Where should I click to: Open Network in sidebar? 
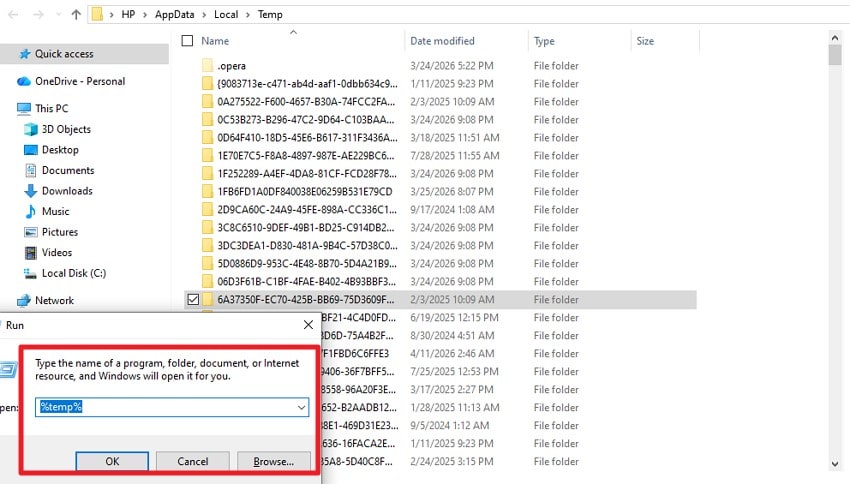54,300
